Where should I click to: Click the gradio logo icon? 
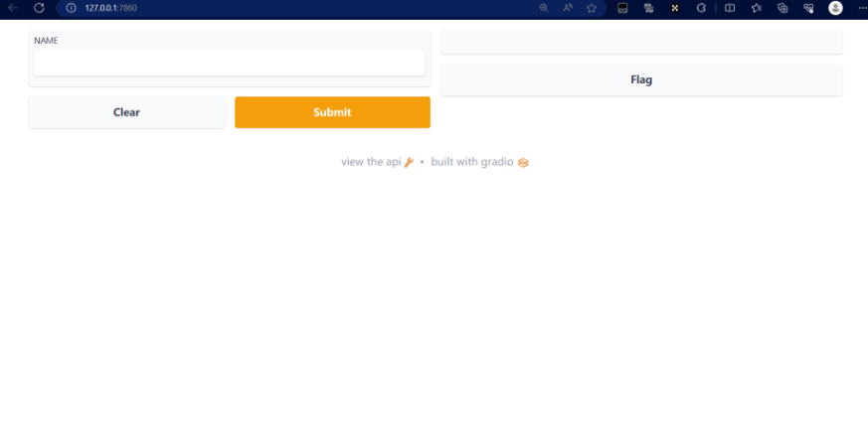523,162
